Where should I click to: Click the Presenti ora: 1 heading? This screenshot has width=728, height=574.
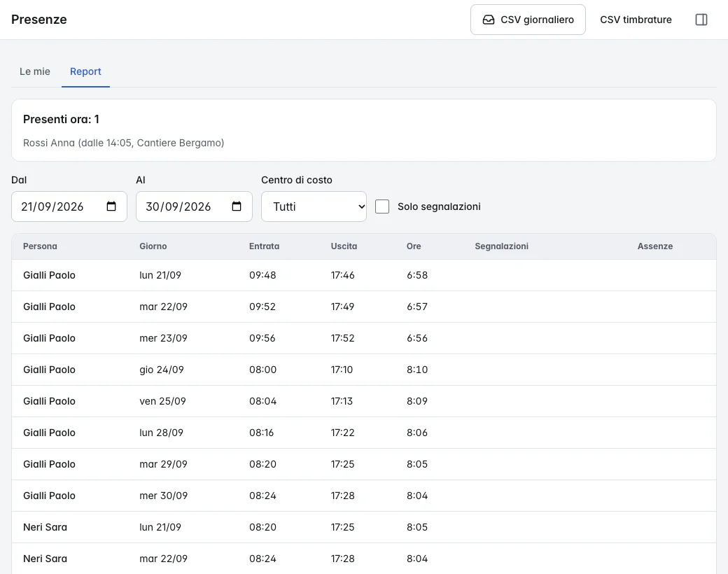(62, 120)
